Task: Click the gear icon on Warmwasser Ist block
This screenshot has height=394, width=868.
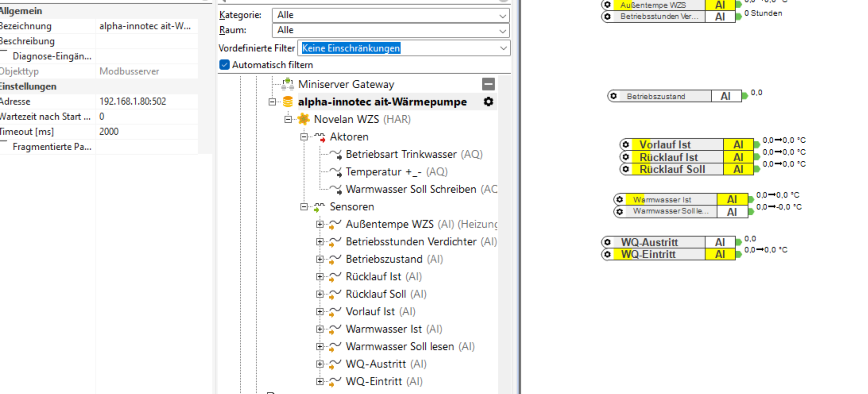Action: (x=620, y=200)
